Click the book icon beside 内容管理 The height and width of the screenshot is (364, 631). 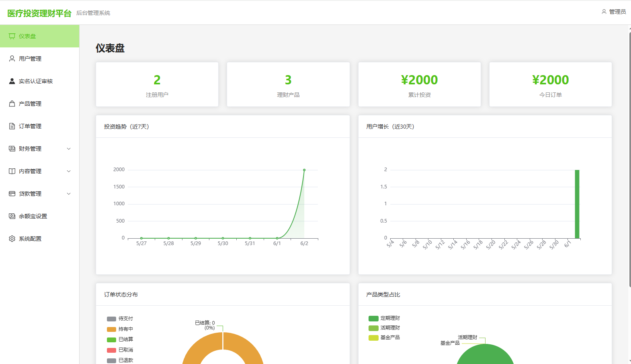pos(12,171)
